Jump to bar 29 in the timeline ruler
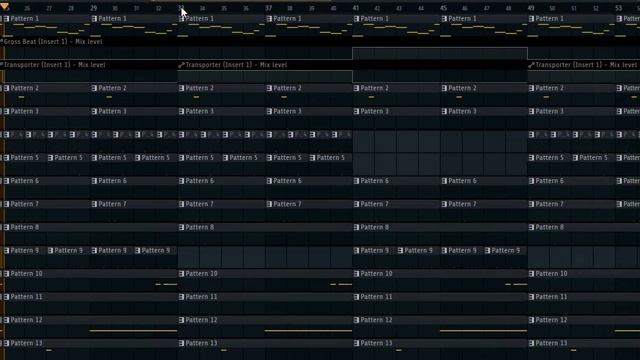 pyautogui.click(x=93, y=8)
